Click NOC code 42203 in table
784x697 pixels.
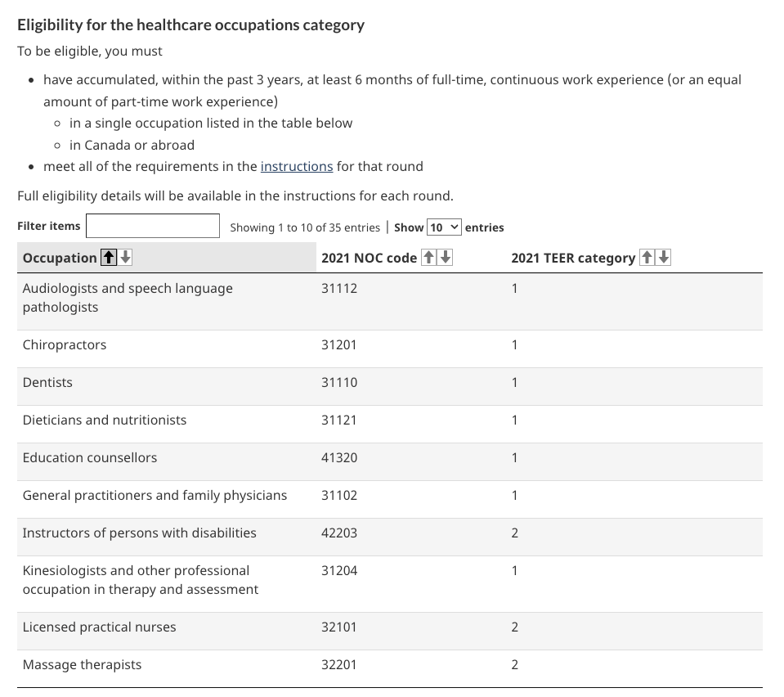[x=339, y=533]
